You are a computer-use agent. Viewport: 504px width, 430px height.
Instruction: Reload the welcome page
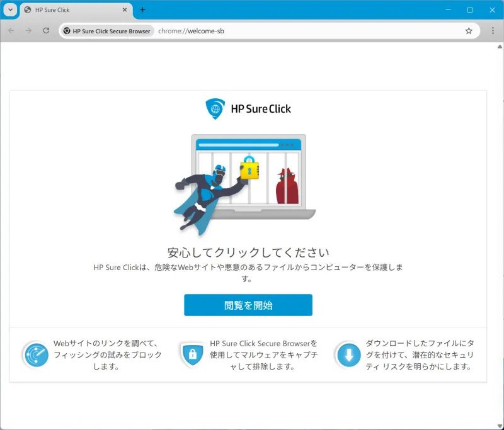pos(46,31)
